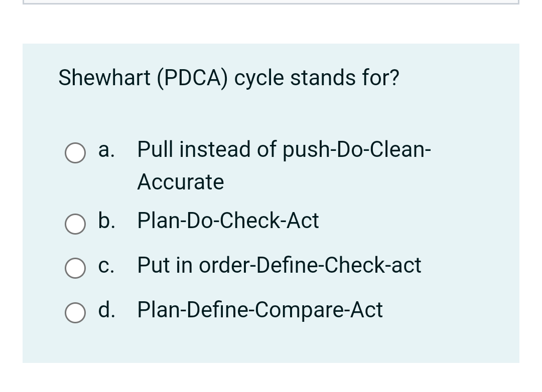Click the question title Shewhart PDCA cycle
The width and height of the screenshot is (542, 392).
pyautogui.click(x=229, y=78)
